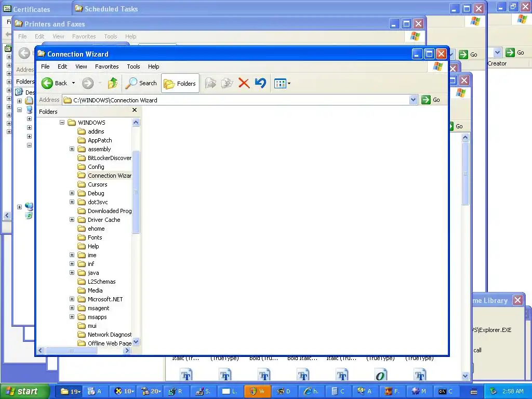Click the red Delete icon
Image resolution: width=532 pixels, height=399 pixels.
click(x=244, y=83)
